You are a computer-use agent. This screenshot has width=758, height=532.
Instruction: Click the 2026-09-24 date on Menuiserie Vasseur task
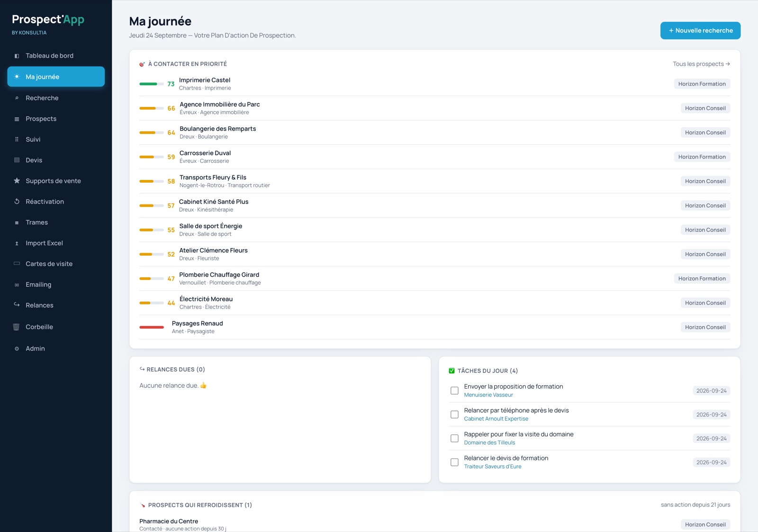pos(711,391)
